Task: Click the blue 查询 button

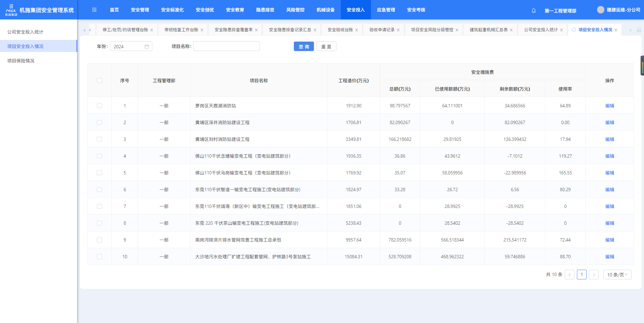Action: [304, 47]
